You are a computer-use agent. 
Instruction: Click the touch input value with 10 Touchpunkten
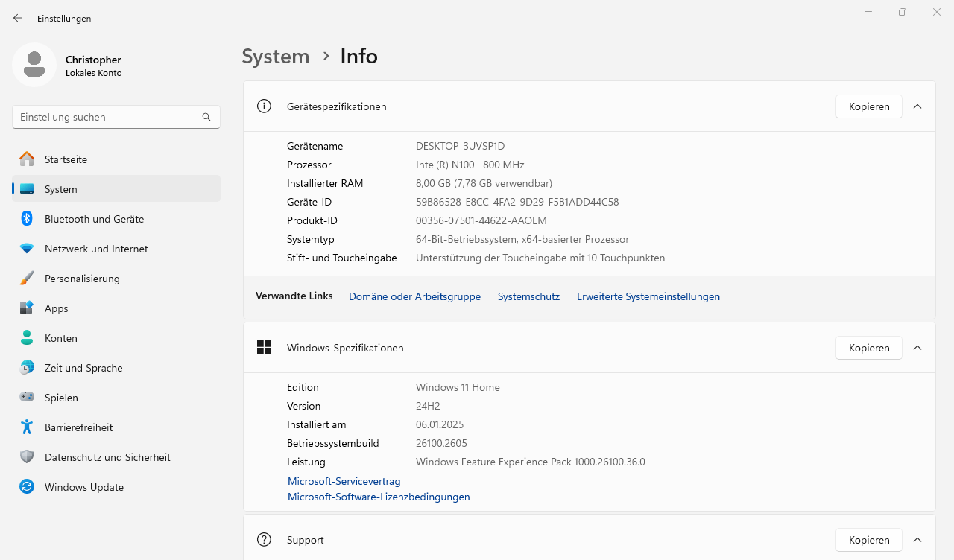[540, 258]
